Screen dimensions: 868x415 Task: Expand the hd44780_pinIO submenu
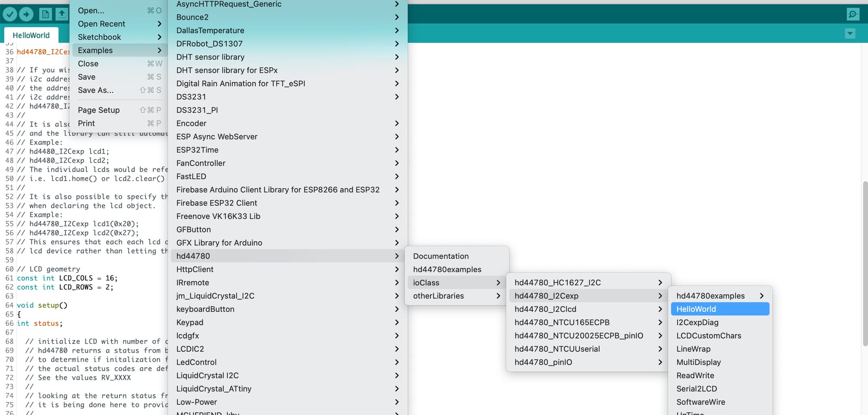[589, 362]
